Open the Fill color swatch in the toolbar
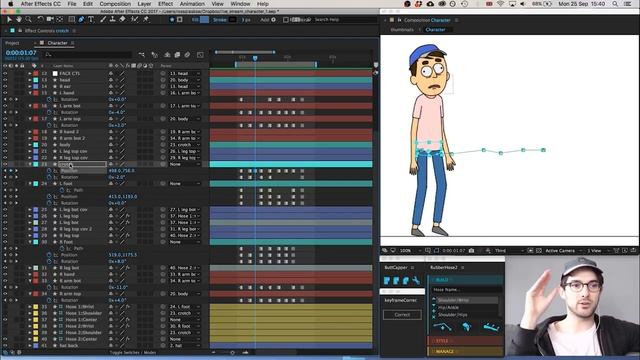Viewport: 640px width, 360px height. coord(204,20)
